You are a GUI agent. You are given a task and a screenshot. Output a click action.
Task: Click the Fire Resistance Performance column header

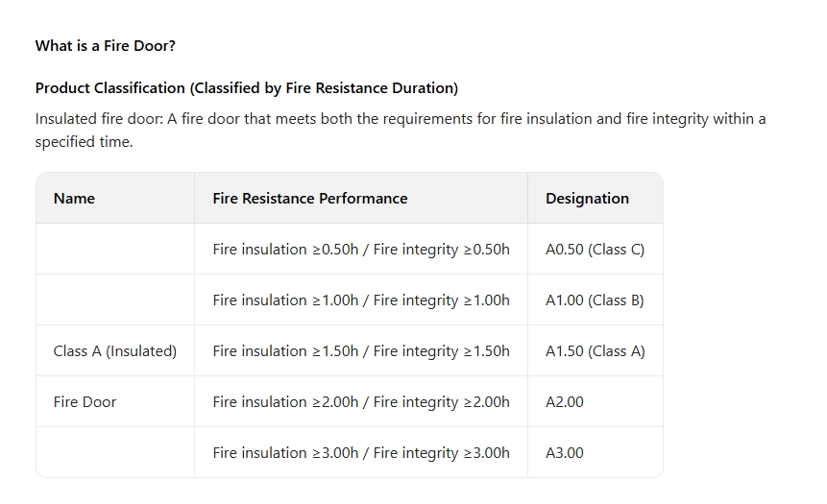pyautogui.click(x=361, y=198)
